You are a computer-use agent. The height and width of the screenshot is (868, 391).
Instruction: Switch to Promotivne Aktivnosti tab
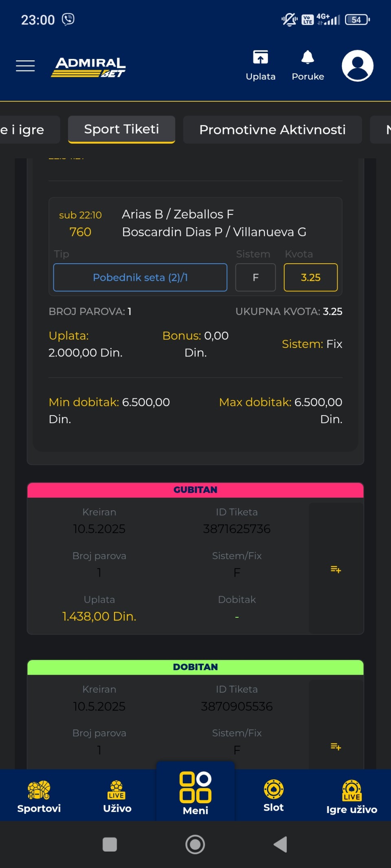(272, 129)
